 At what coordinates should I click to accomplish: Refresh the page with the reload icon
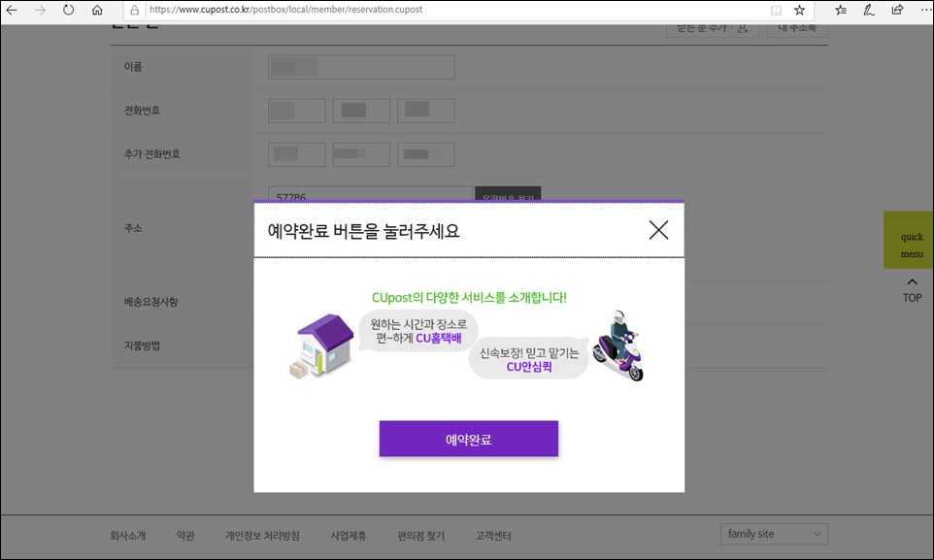click(66, 12)
